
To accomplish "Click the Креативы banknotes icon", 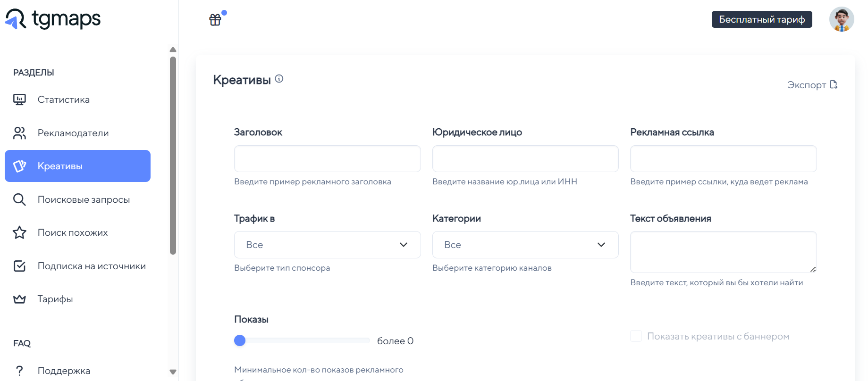I will [x=19, y=166].
